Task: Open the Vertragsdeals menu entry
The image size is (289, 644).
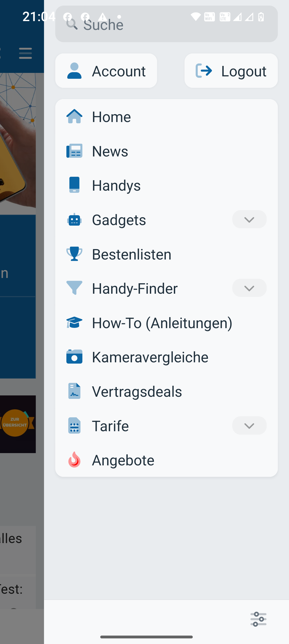Action: coord(137,391)
